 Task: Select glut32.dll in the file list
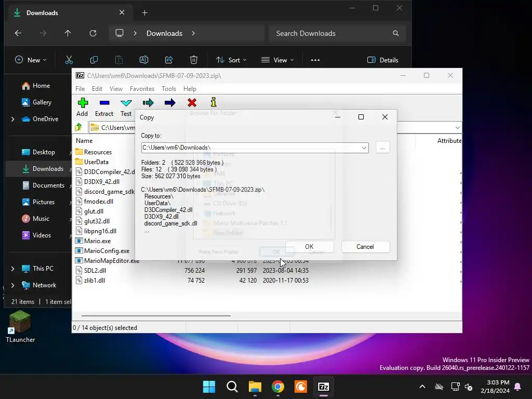[92, 221]
